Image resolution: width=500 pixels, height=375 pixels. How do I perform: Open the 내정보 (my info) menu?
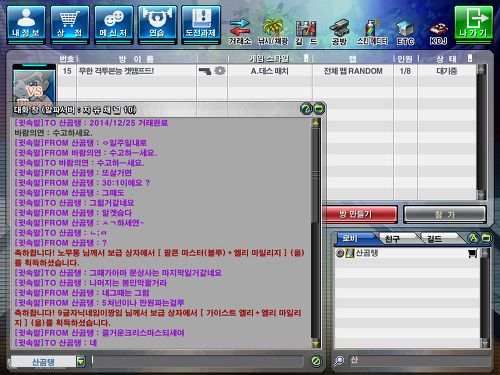pos(26,25)
